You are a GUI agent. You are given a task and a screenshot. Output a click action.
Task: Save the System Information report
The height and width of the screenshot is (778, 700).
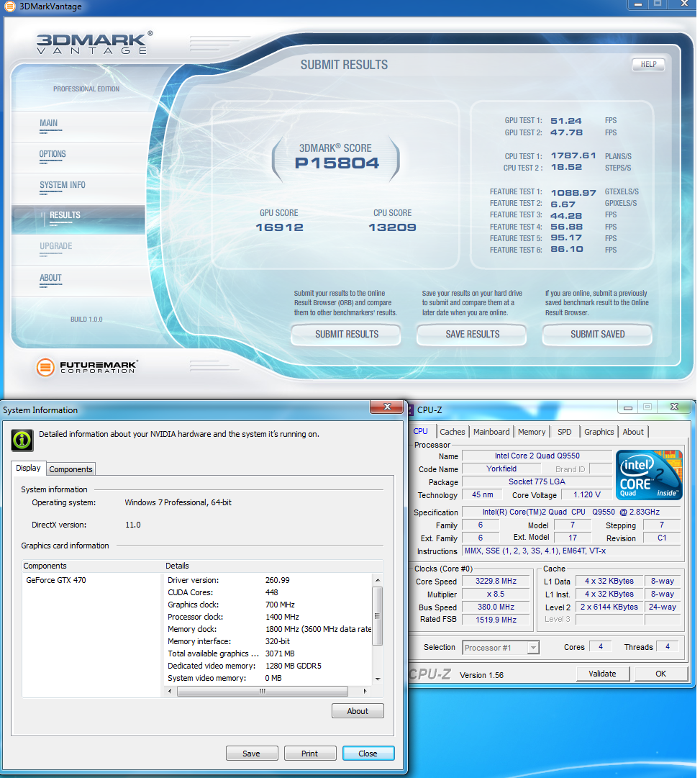pyautogui.click(x=252, y=754)
